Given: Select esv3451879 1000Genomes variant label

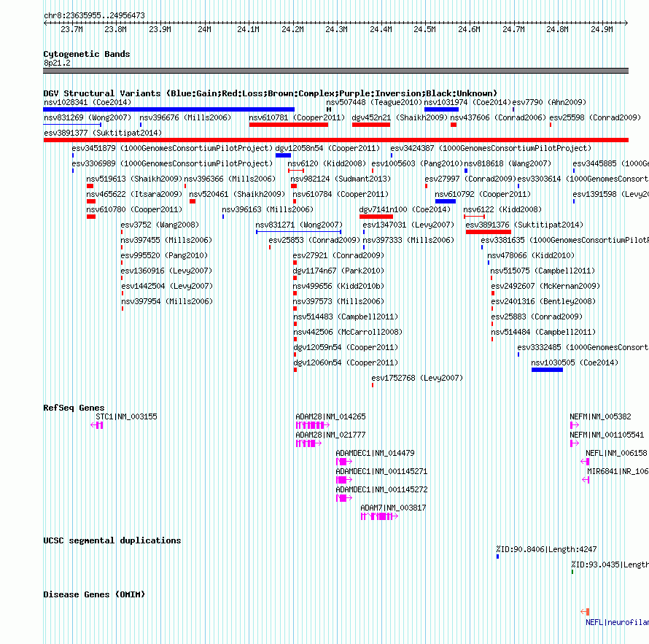Looking at the screenshot, I should (x=172, y=148).
